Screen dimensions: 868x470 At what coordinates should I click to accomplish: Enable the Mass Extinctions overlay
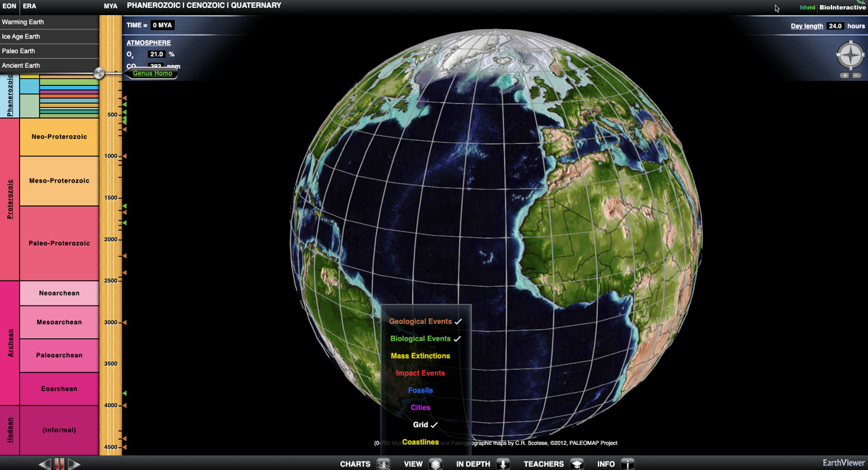(420, 356)
